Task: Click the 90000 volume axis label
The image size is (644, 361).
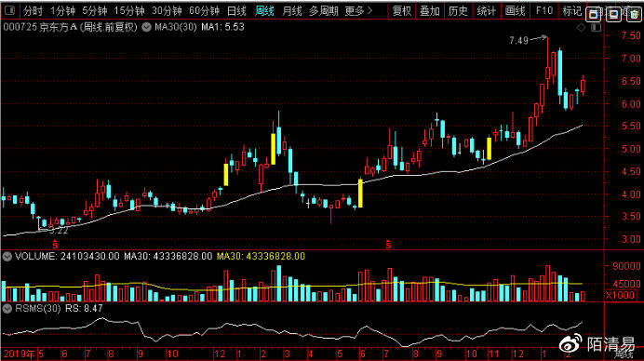Action: (626, 266)
